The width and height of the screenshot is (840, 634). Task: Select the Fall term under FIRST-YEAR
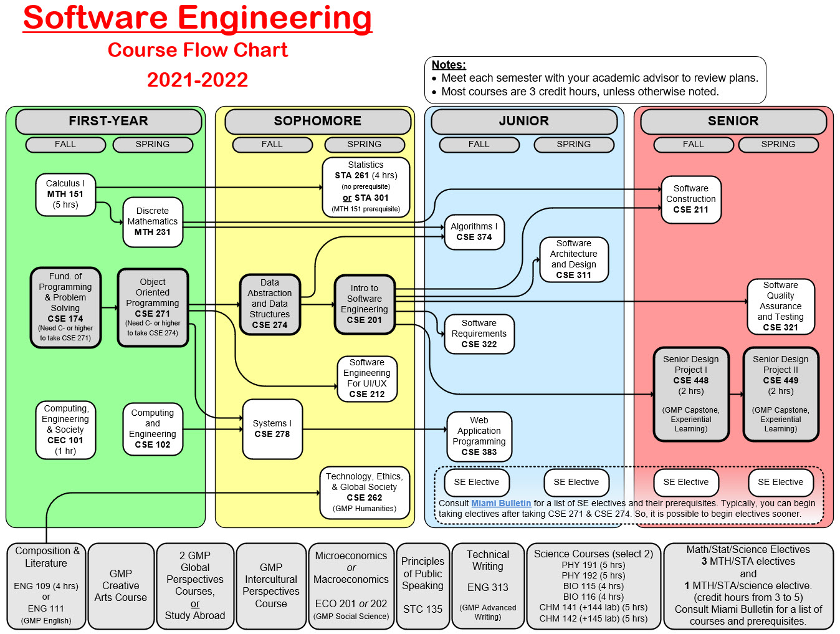pos(65,145)
